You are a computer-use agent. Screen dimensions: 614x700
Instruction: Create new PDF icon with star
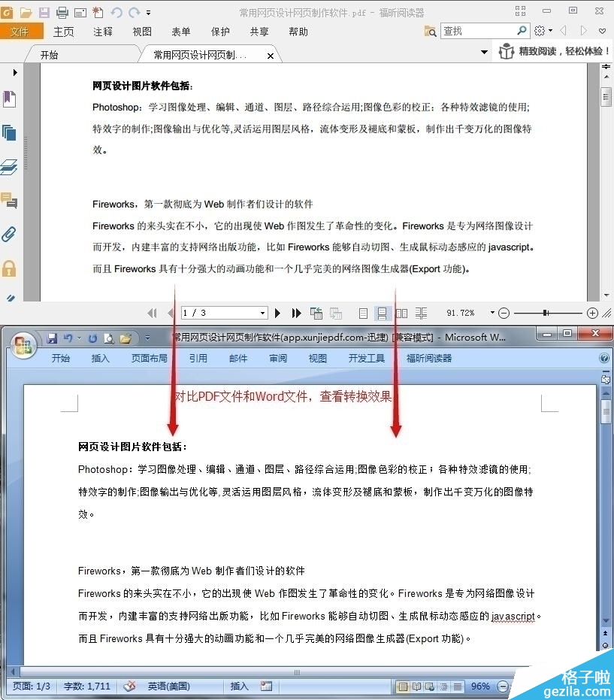pos(98,12)
